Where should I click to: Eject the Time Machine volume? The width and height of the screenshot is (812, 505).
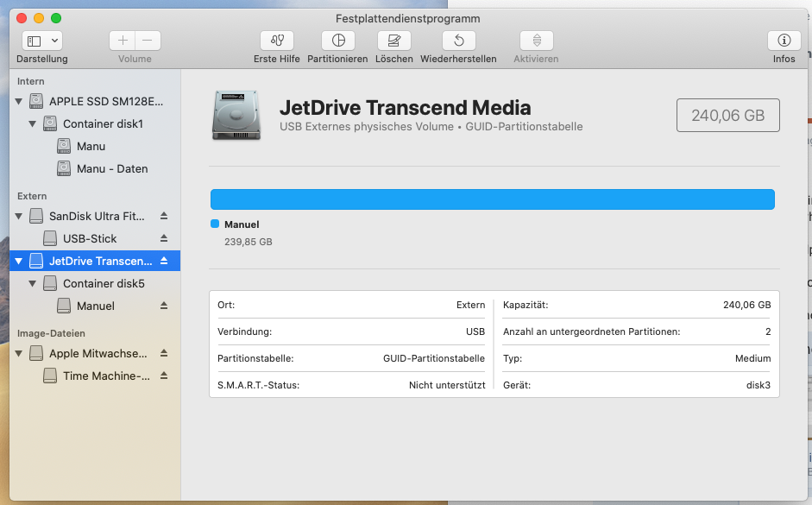pos(164,376)
